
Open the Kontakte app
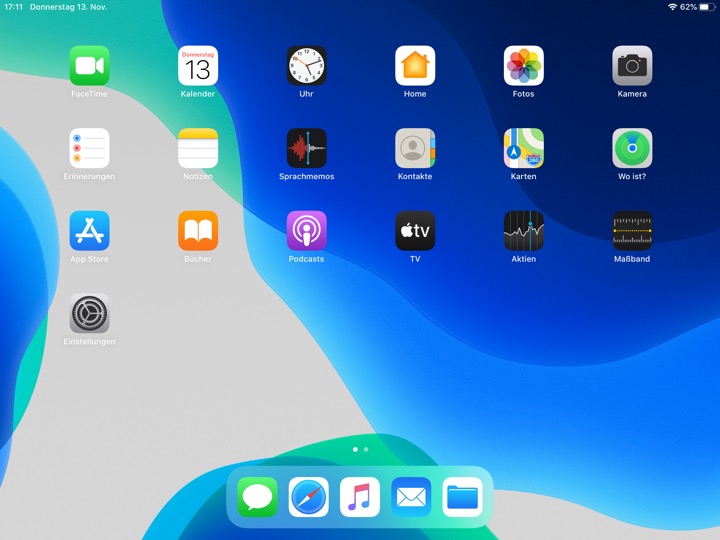(x=415, y=148)
